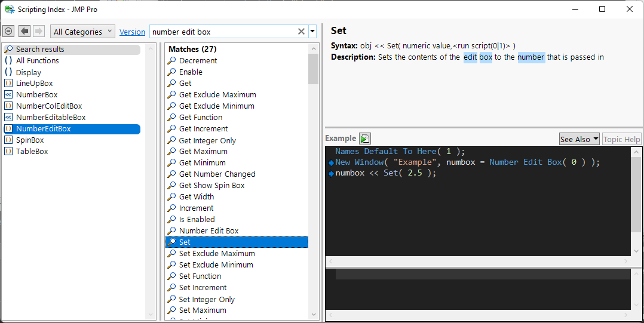Click the back navigation arrow
The height and width of the screenshot is (323, 644).
(24, 31)
